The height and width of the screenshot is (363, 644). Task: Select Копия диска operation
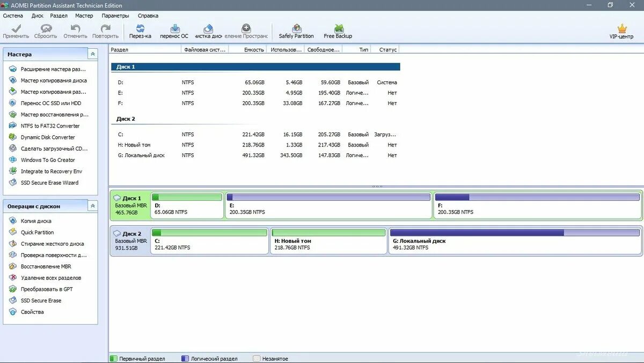(x=30, y=221)
